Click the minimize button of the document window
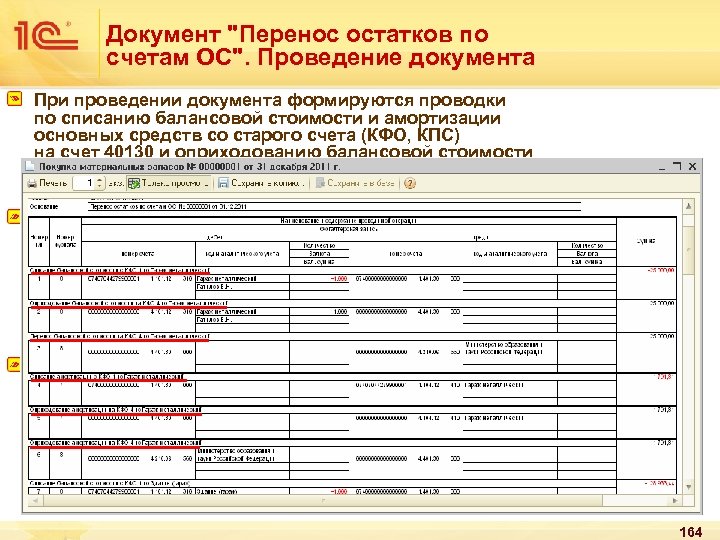The height and width of the screenshot is (540, 720). point(662,167)
